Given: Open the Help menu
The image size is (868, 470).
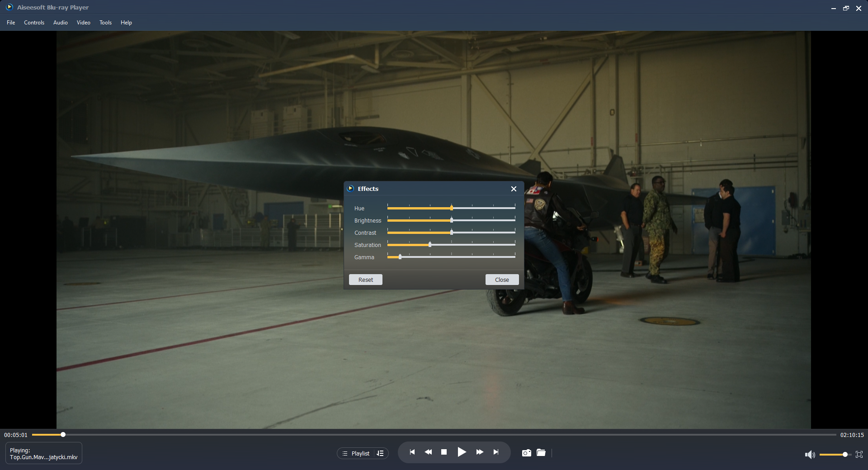Looking at the screenshot, I should point(126,23).
